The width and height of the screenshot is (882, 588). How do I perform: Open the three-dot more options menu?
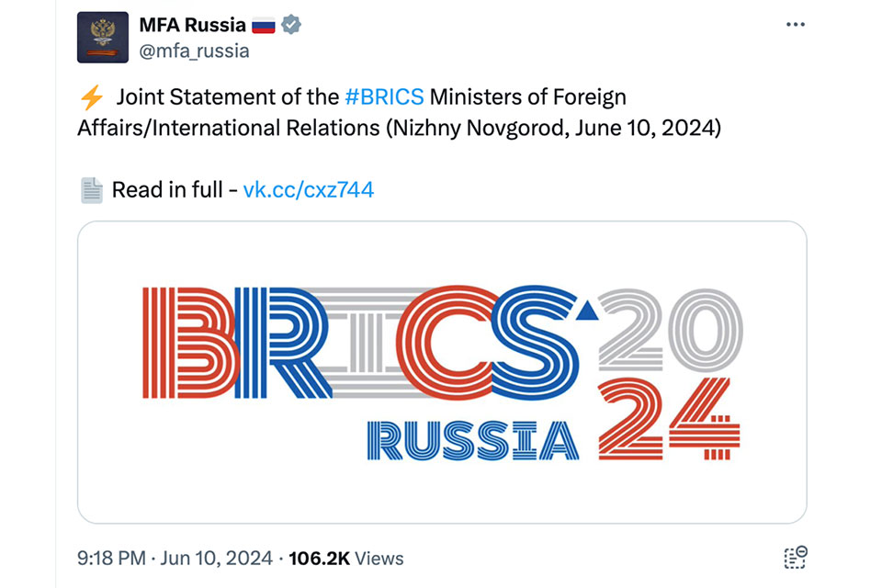click(796, 24)
